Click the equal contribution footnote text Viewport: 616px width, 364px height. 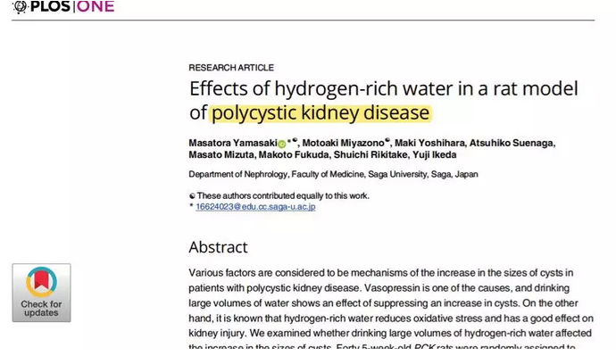[x=283, y=196]
